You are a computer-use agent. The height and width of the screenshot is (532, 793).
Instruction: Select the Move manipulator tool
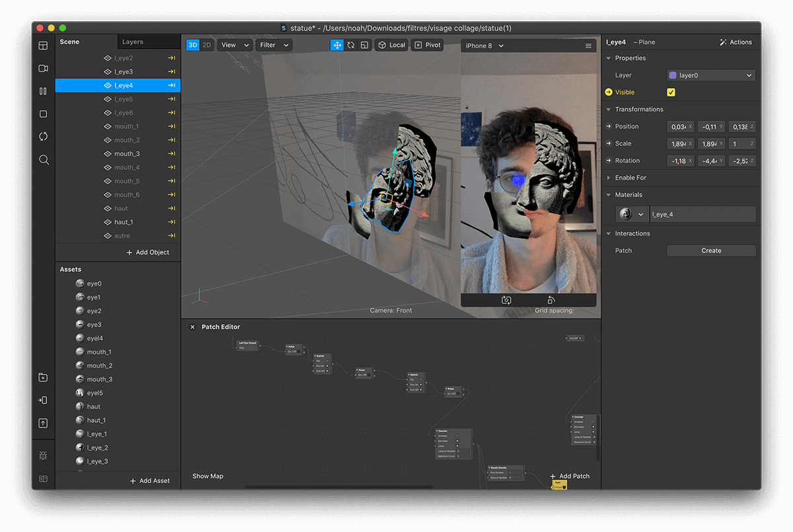pos(337,45)
